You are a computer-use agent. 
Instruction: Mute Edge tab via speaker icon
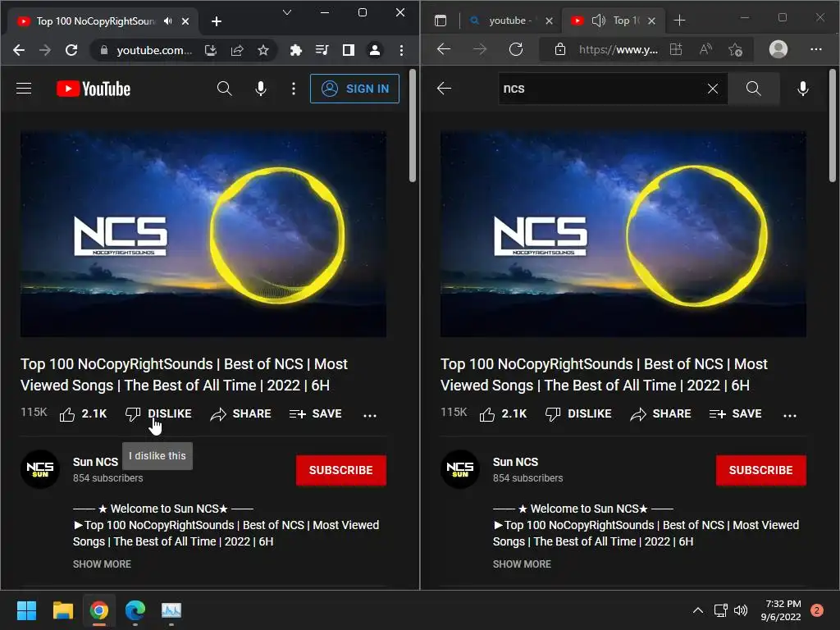click(x=598, y=21)
